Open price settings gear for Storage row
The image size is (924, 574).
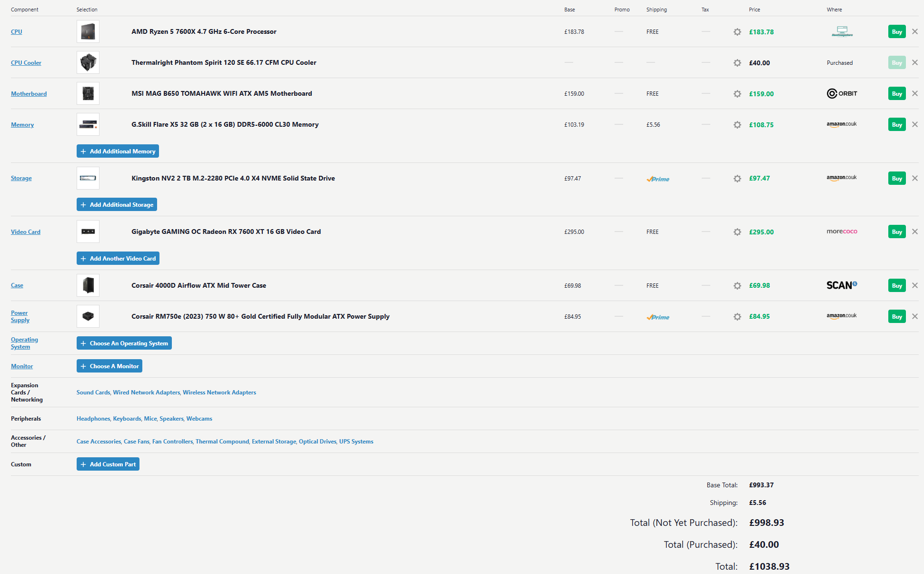click(x=737, y=179)
